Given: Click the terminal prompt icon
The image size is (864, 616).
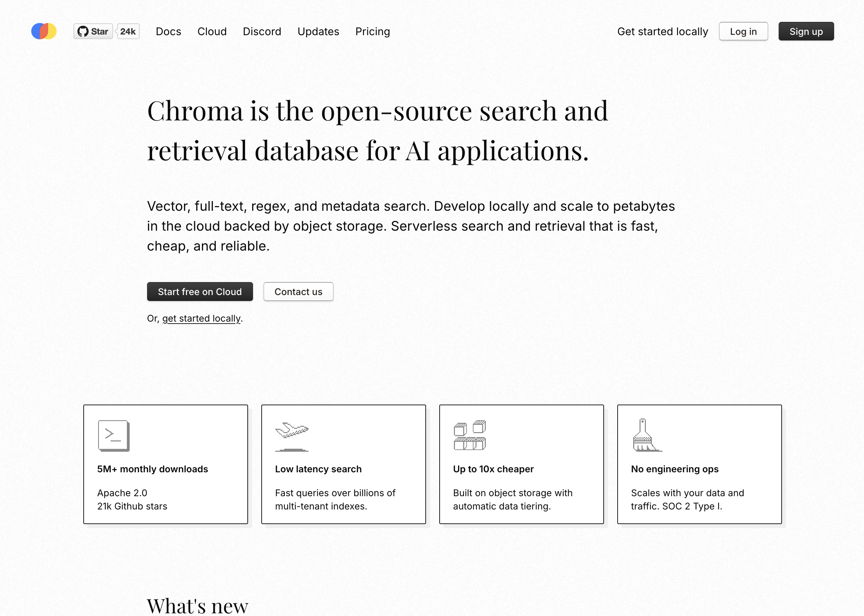Looking at the screenshot, I should click(114, 435).
